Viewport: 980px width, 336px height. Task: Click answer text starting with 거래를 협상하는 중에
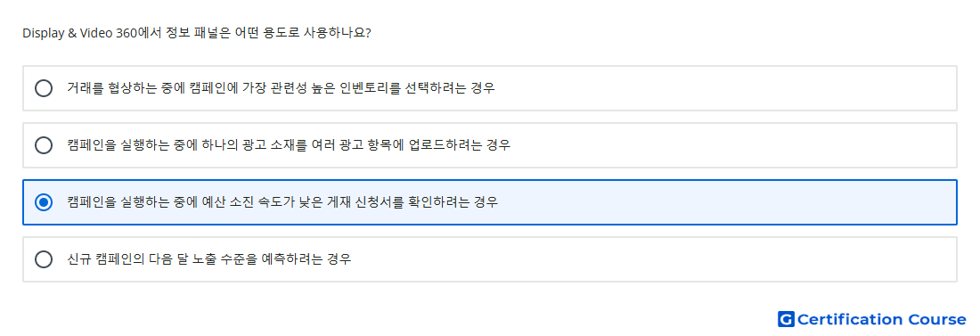click(282, 88)
